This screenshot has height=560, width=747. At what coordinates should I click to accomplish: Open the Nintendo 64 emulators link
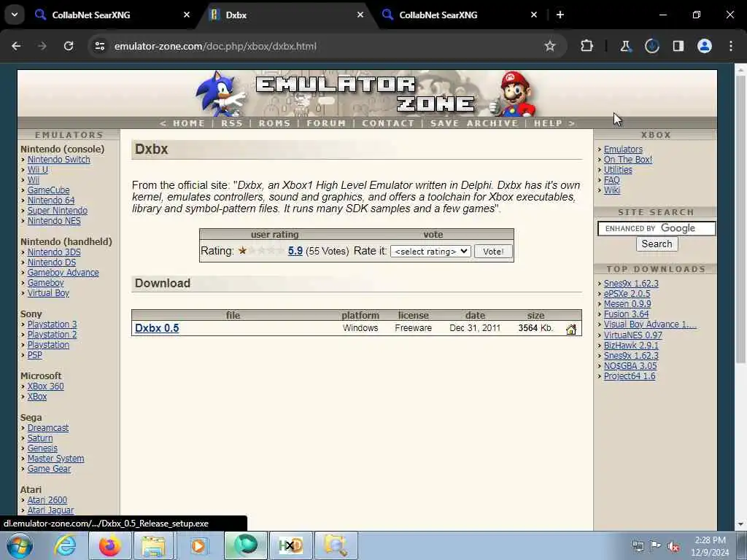[x=51, y=201]
